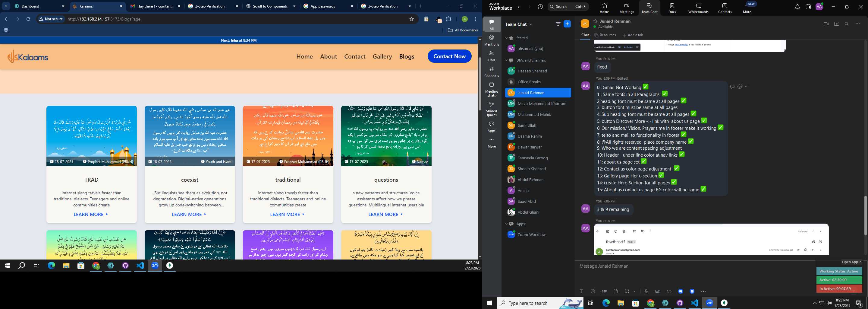Click Chrome address bar URL
This screenshot has height=309, width=868.
[x=104, y=19]
